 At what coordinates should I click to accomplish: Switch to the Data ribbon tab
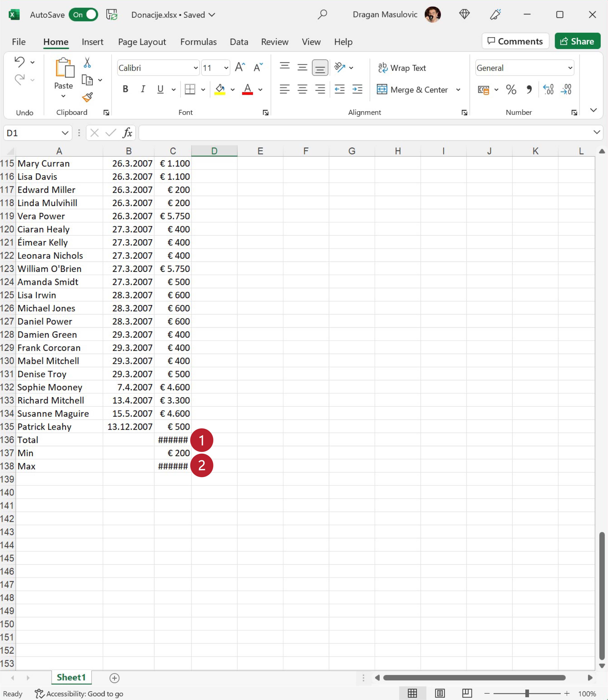(239, 42)
